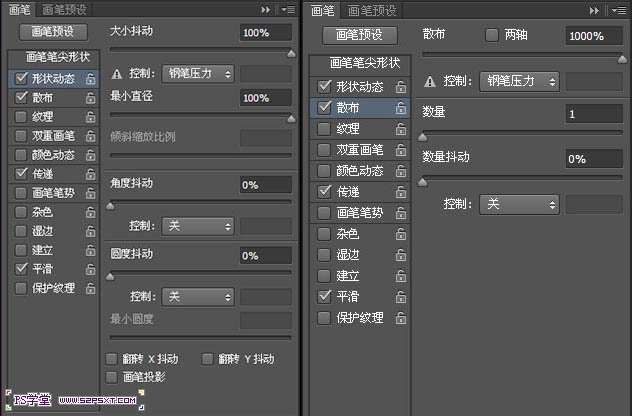Click 画笔预设 button in right panel
The width and height of the screenshot is (632, 416).
[360, 35]
